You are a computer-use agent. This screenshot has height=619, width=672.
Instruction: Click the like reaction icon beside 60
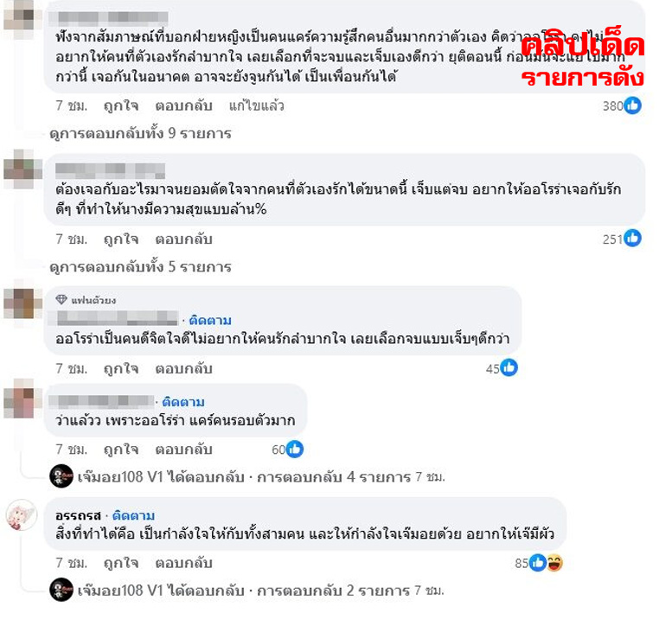tap(295, 449)
